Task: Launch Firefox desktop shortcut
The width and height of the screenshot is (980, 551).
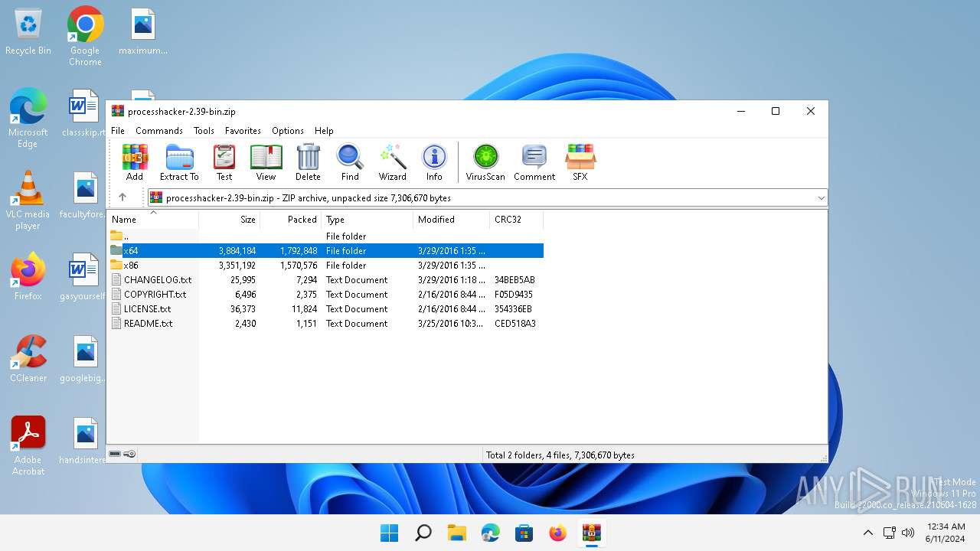Action: 28,276
